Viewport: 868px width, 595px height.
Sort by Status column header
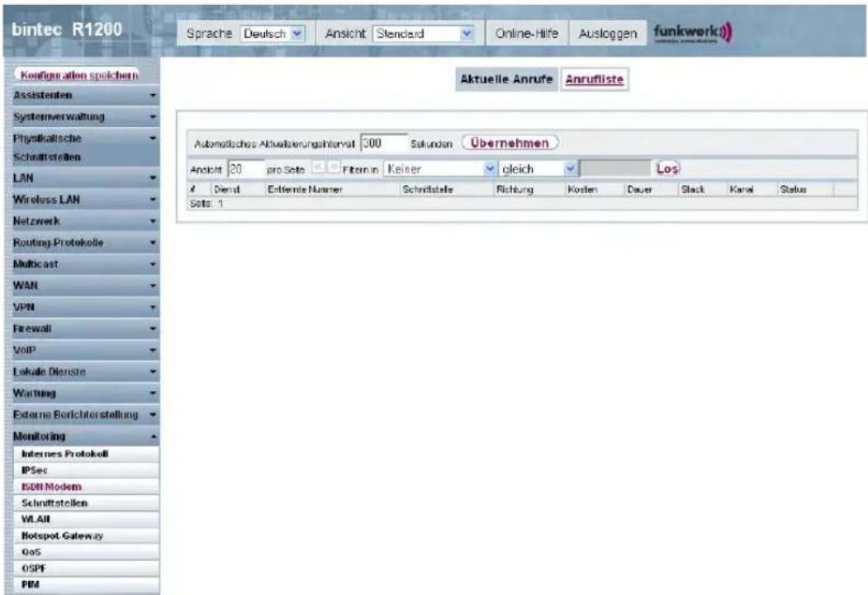pyautogui.click(x=793, y=190)
